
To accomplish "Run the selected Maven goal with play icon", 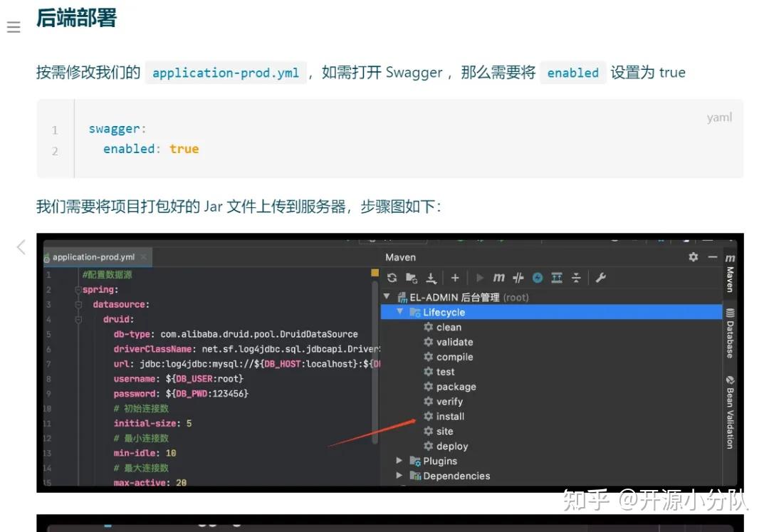I will [481, 276].
